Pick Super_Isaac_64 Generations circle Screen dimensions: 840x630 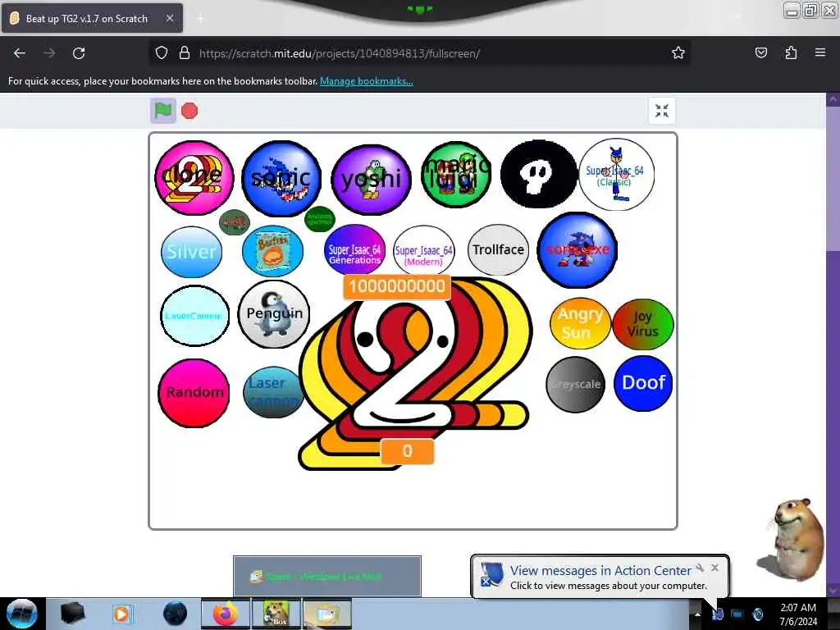(x=354, y=250)
